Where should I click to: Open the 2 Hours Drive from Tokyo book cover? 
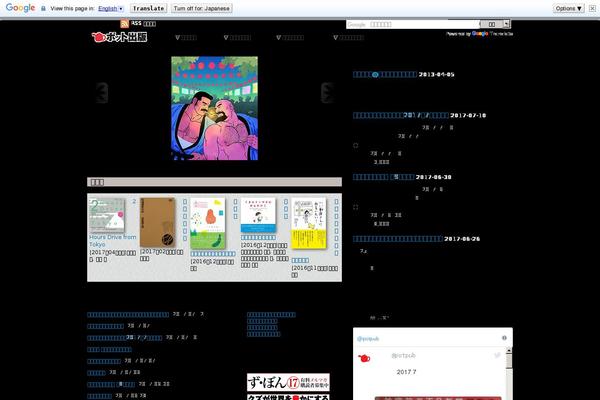(107, 215)
